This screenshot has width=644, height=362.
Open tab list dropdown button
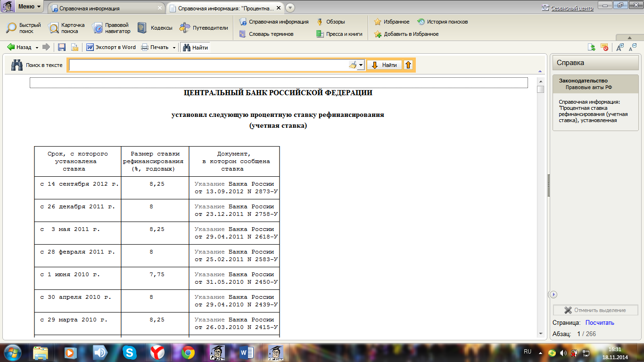click(x=290, y=8)
